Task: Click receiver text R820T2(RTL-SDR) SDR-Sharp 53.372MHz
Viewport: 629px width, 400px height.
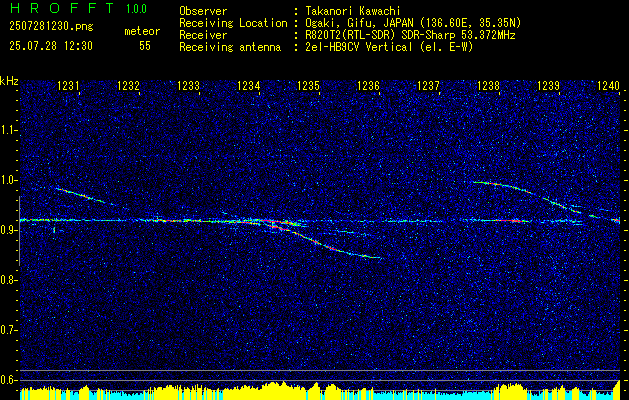Action: point(410,35)
